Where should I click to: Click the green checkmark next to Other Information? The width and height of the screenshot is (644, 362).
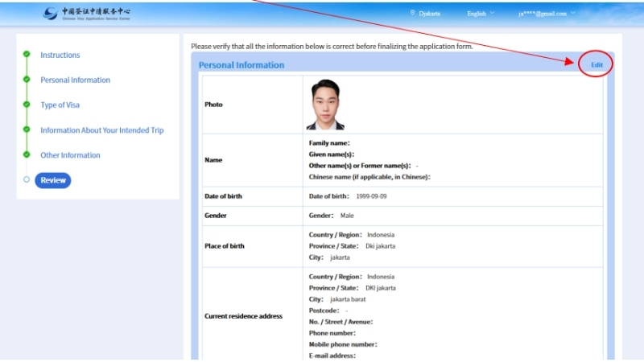[x=27, y=154]
